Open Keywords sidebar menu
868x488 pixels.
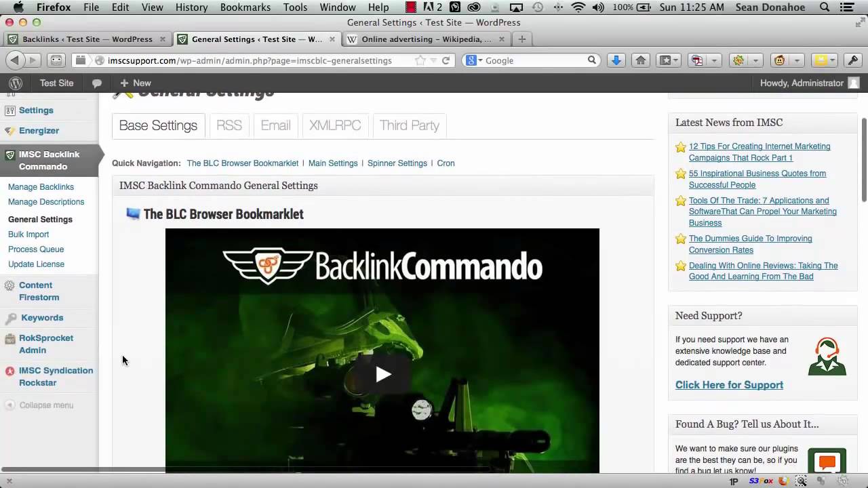pos(41,318)
